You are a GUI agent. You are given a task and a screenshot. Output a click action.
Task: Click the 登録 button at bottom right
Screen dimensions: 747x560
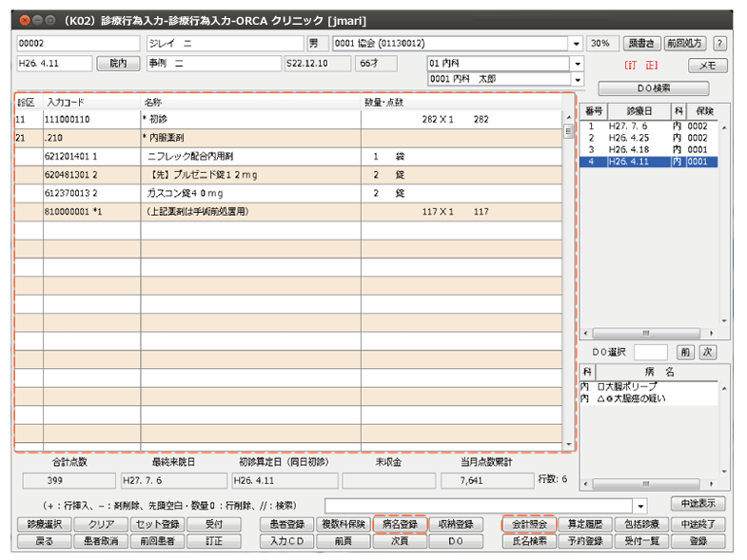point(698,541)
